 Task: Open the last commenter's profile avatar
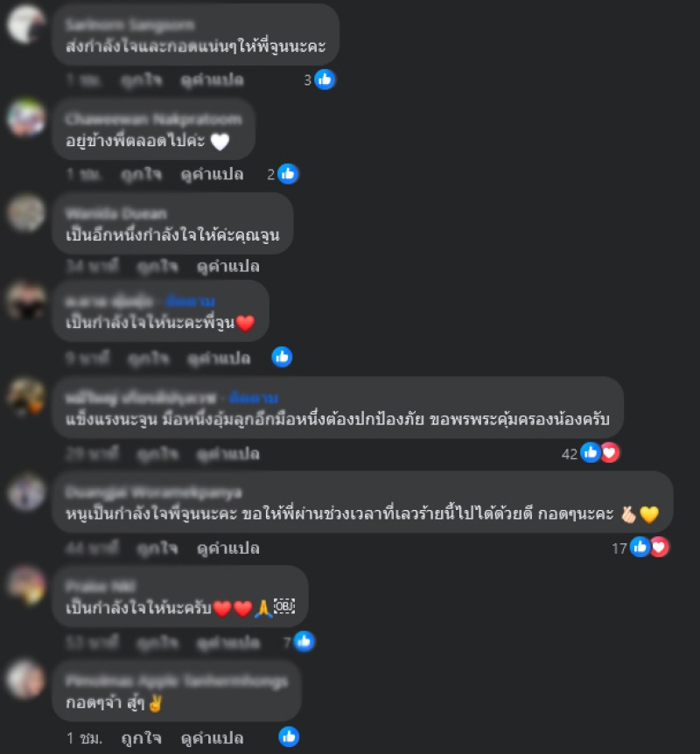click(26, 679)
